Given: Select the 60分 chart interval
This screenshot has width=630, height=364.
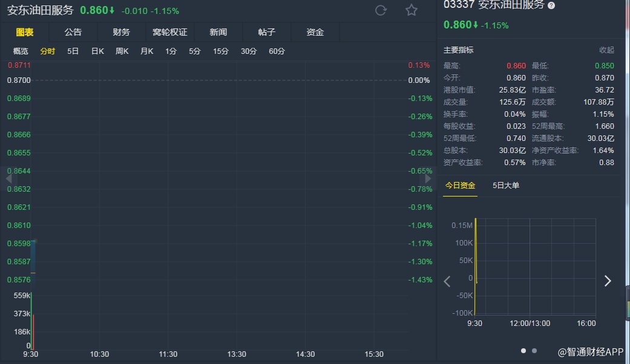Looking at the screenshot, I should (x=277, y=51).
